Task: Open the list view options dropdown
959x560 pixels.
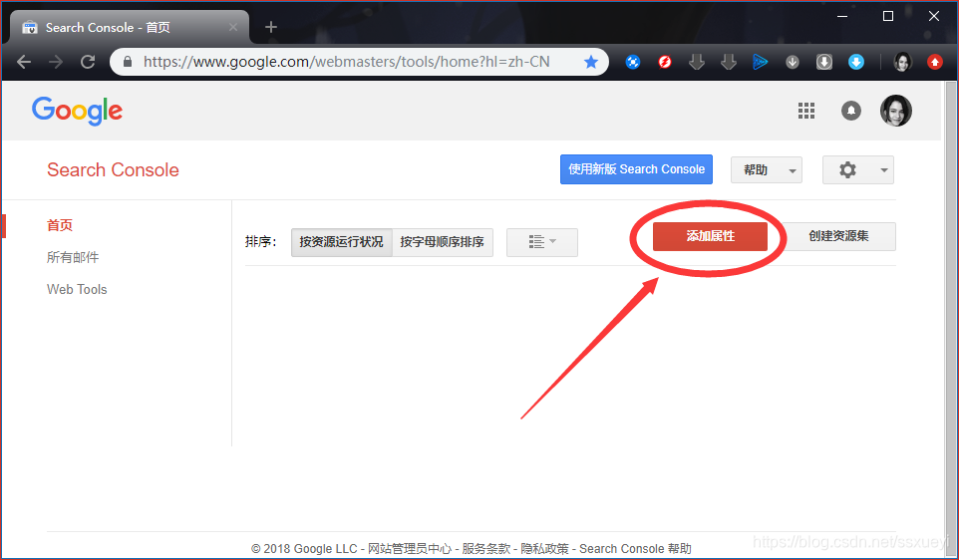Action: [542, 242]
